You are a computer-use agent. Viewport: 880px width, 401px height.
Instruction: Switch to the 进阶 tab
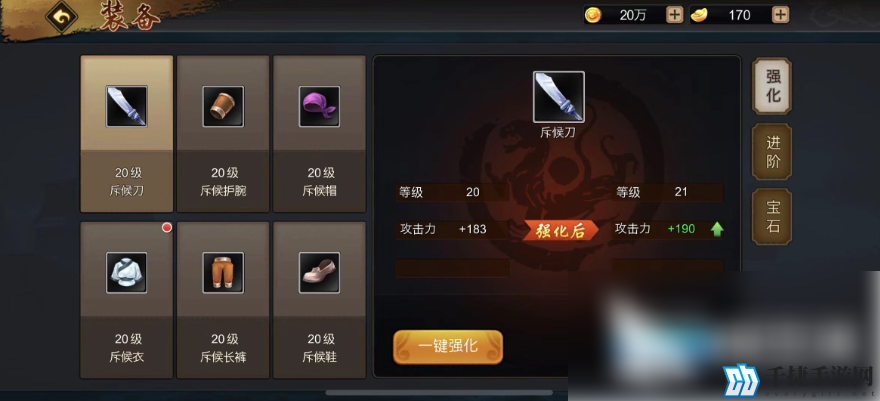[x=772, y=152]
